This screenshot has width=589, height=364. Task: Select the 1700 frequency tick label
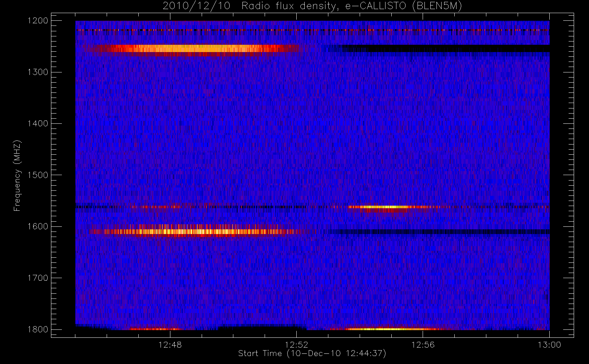click(x=38, y=278)
